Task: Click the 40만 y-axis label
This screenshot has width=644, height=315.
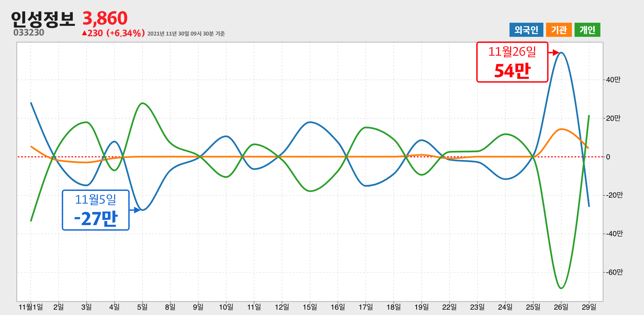Action: (613, 80)
